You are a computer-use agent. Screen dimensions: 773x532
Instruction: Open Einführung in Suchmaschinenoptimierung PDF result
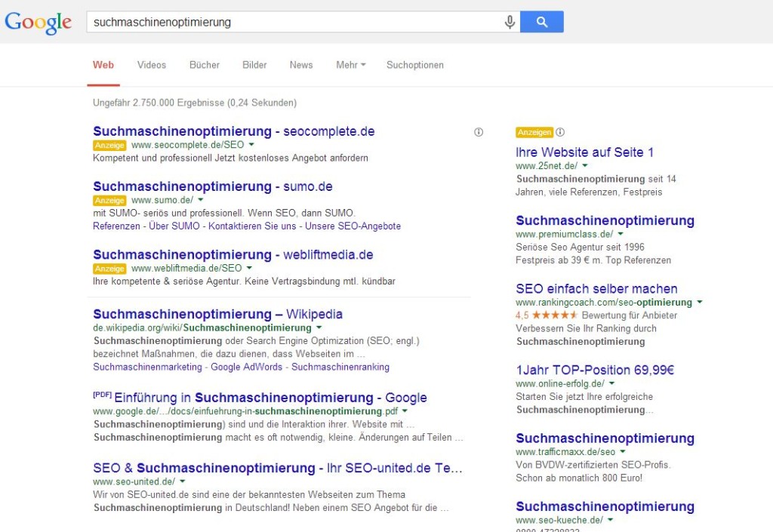270,398
